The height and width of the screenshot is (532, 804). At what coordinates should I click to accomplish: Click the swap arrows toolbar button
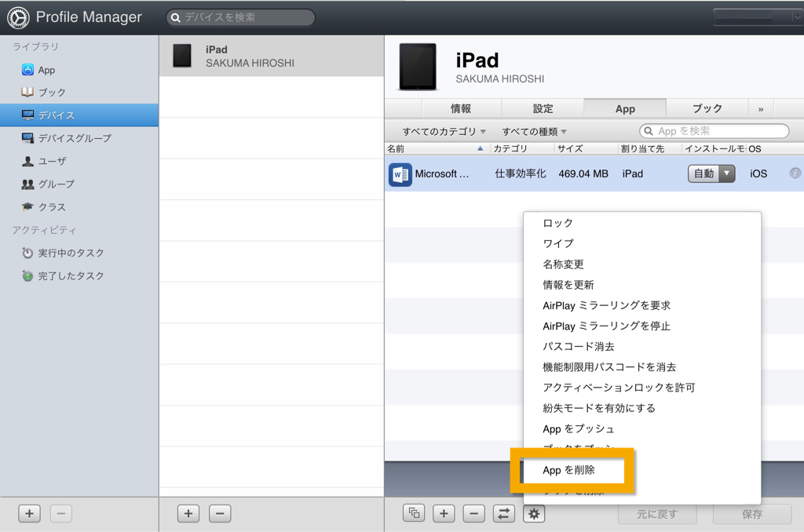point(504,513)
